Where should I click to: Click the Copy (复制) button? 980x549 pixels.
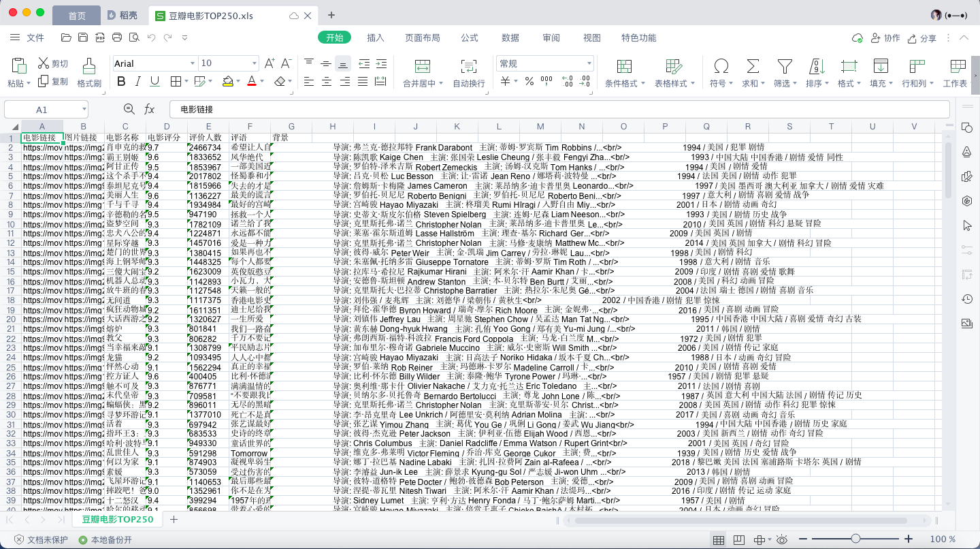click(x=53, y=81)
